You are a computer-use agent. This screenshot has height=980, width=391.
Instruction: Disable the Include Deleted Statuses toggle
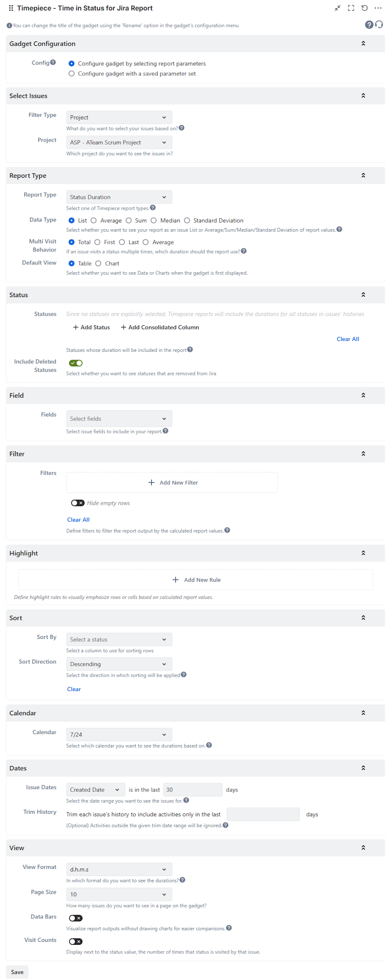[75, 363]
